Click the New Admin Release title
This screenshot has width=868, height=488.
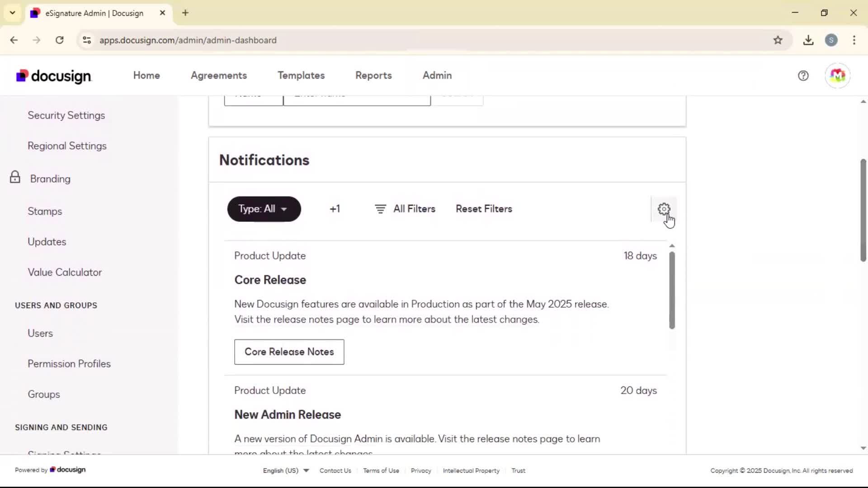pyautogui.click(x=288, y=414)
